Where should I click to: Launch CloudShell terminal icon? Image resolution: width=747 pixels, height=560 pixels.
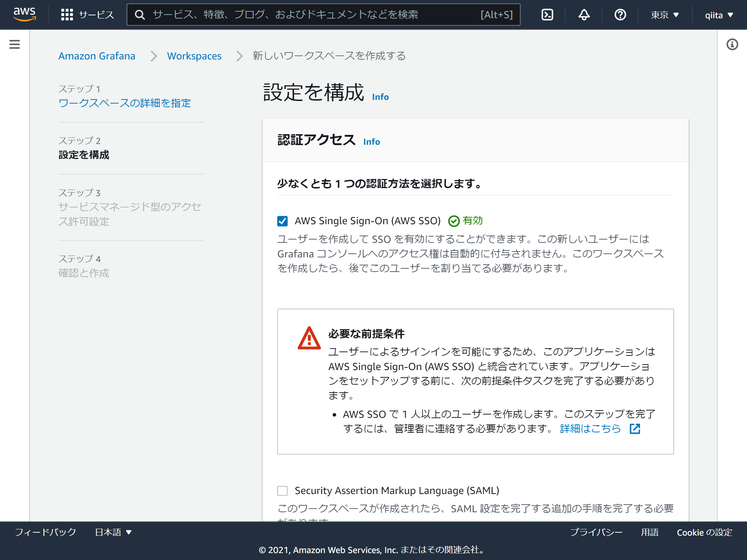click(547, 15)
